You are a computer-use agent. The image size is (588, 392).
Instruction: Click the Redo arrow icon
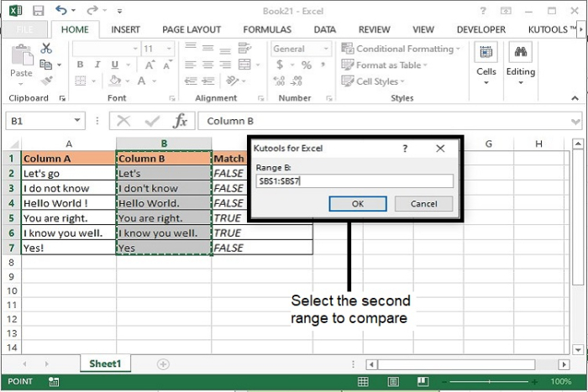(x=92, y=10)
